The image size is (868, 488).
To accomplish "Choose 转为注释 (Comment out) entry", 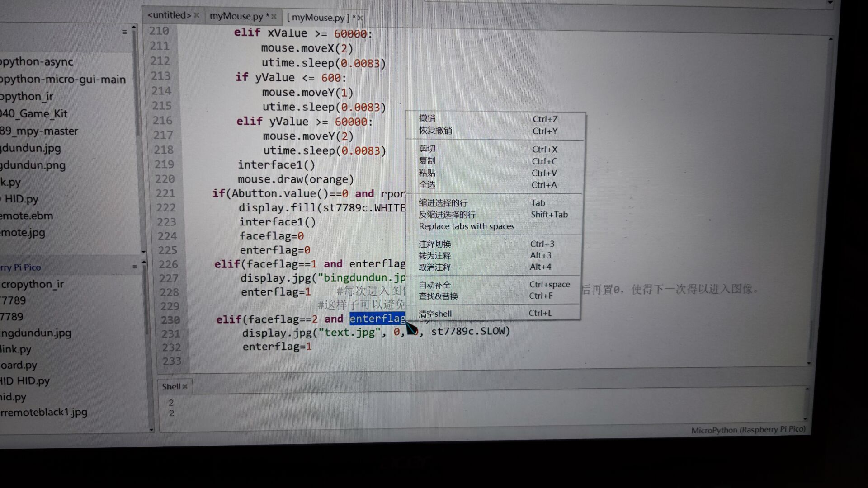I will click(493, 256).
